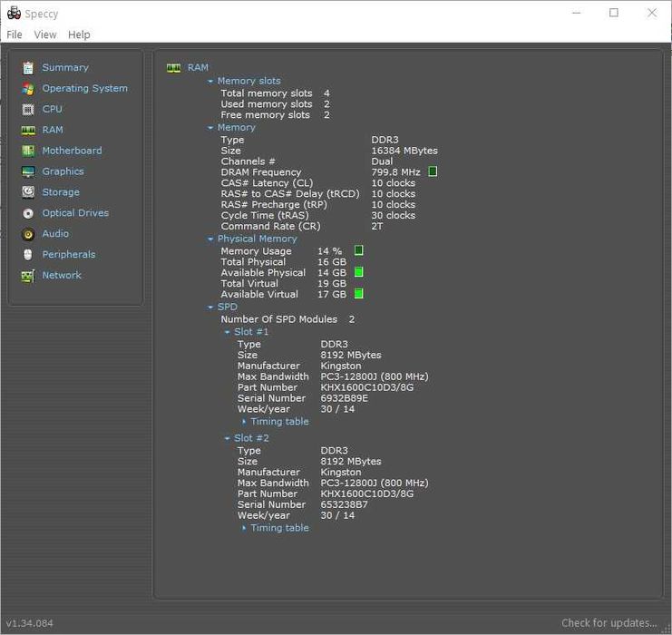Open the View menu
Screen dimensions: 672x635
pos(45,34)
